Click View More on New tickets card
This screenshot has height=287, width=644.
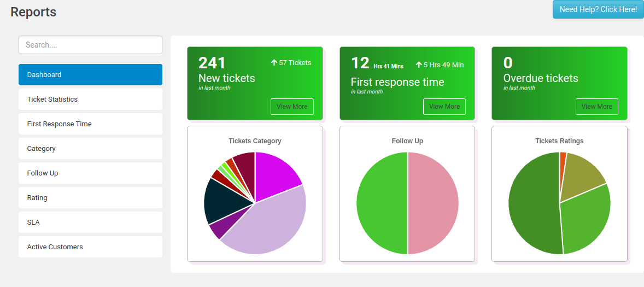click(292, 107)
